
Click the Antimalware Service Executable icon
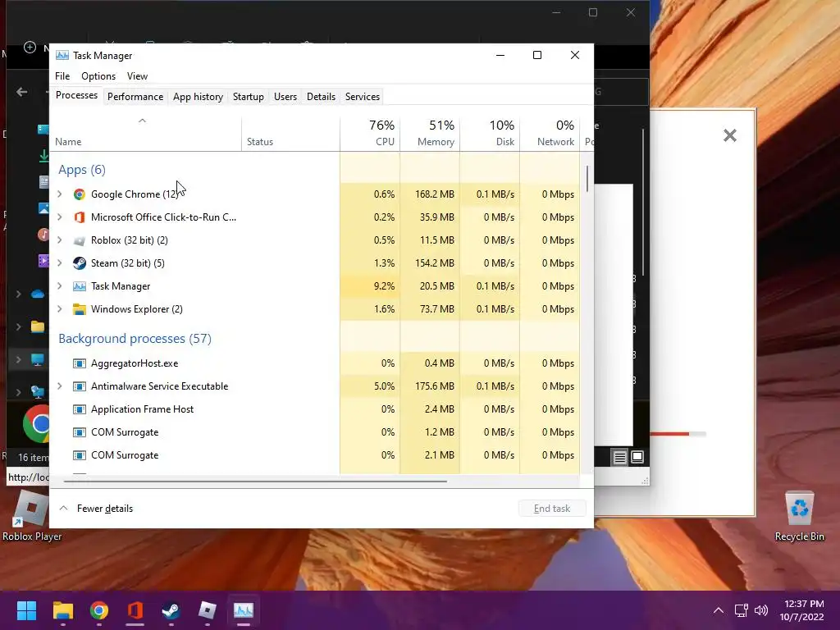point(80,386)
